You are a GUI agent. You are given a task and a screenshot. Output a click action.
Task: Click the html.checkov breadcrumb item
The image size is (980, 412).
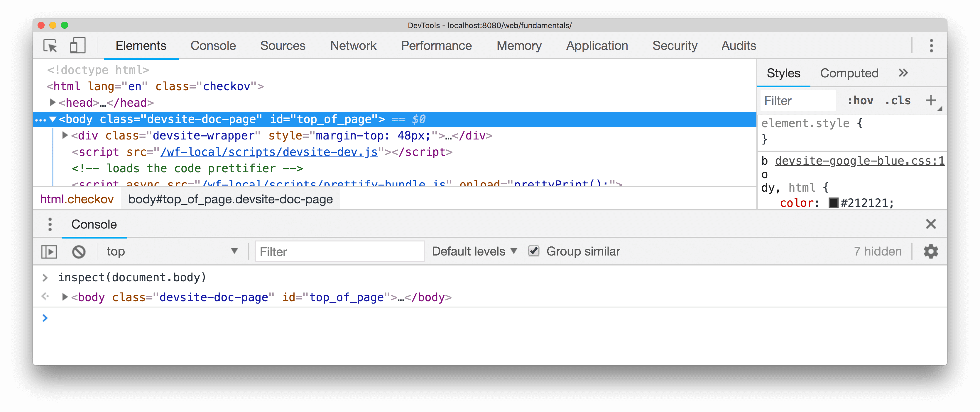tap(77, 200)
